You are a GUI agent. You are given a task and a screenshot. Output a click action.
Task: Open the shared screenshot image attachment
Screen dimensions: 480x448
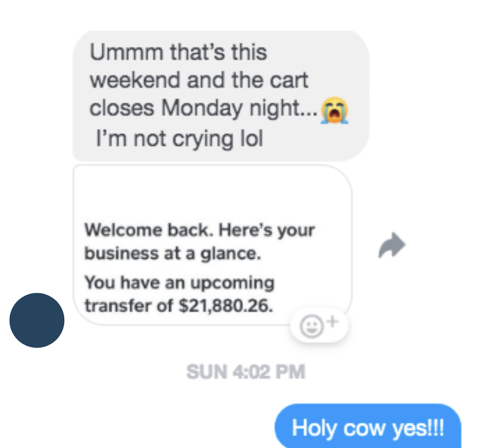[x=213, y=245]
